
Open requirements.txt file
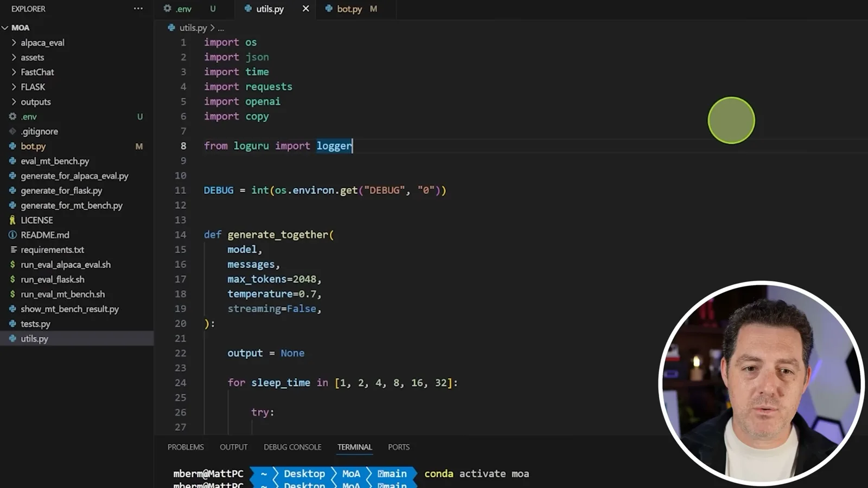(76, 249)
